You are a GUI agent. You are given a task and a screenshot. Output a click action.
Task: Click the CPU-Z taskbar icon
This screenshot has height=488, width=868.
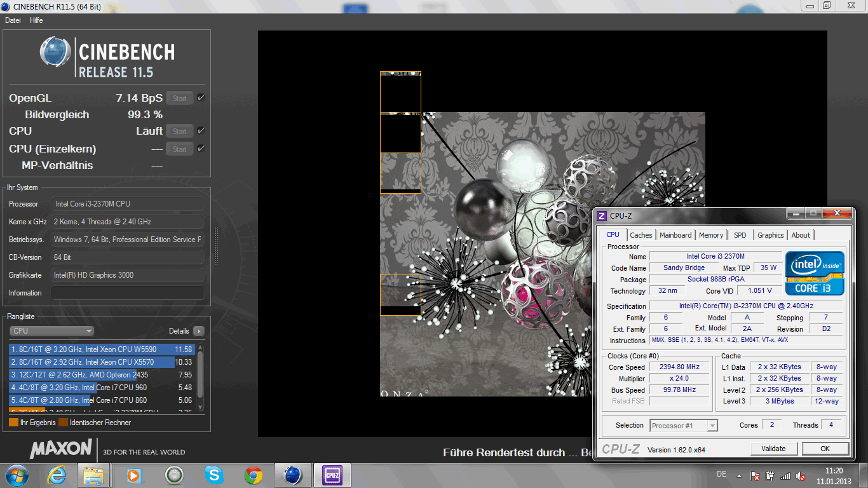tap(332, 475)
